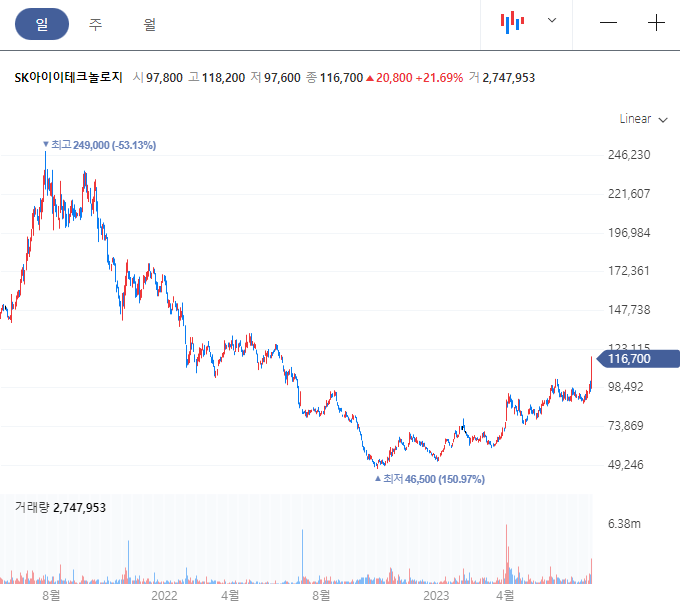
Task: Click the candlestick chart type icon
Action: click(512, 22)
